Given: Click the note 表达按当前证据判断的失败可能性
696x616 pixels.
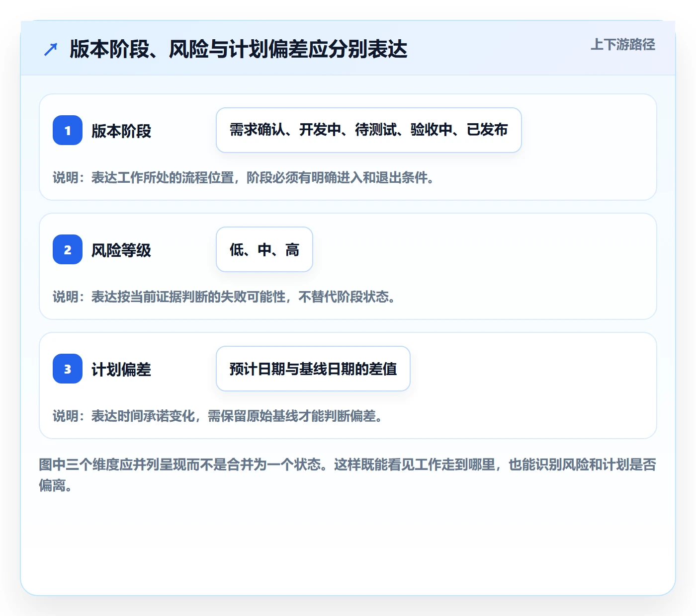Looking at the screenshot, I should 224,297.
